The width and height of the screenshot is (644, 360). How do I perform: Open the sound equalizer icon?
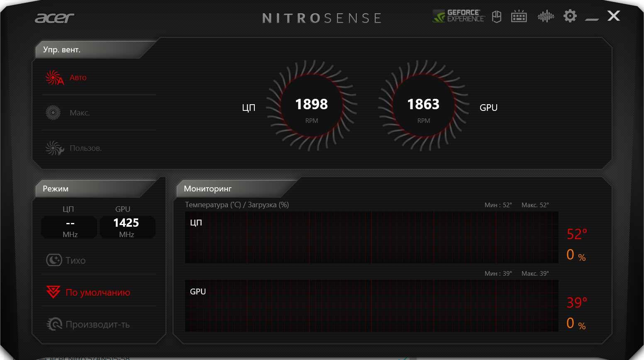coord(546,17)
